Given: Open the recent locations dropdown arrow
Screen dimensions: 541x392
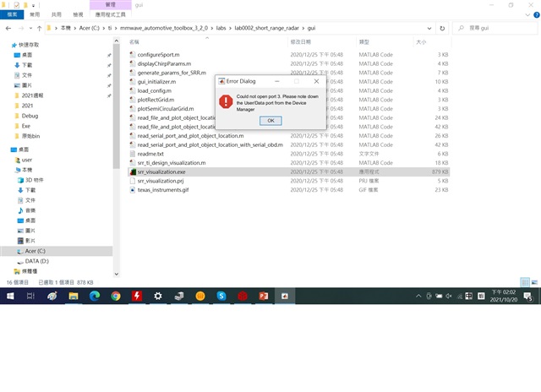Looking at the screenshot, I should (x=30, y=28).
